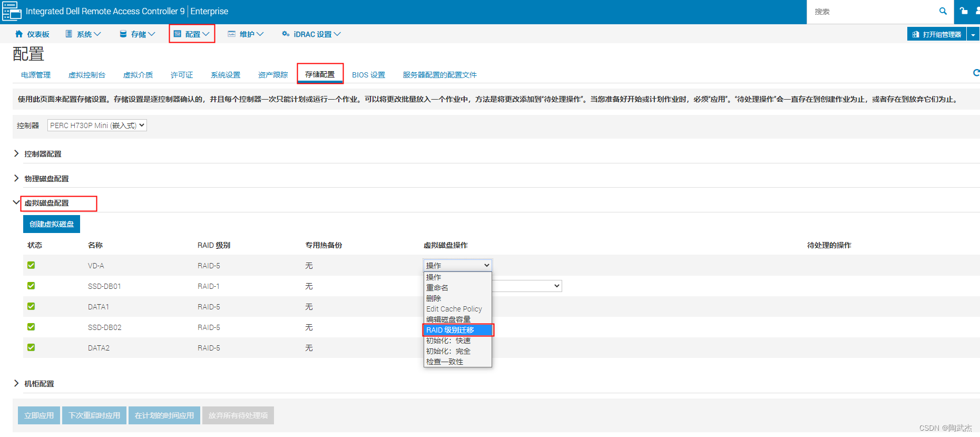Choose 初始化：完全 option
Viewport: 980px width, 437px height.
click(457, 351)
